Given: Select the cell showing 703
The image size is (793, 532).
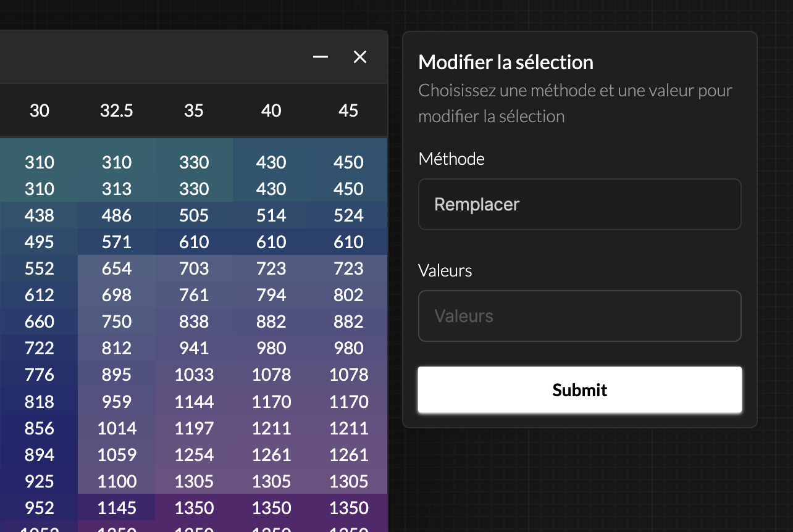Looking at the screenshot, I should 194,268.
